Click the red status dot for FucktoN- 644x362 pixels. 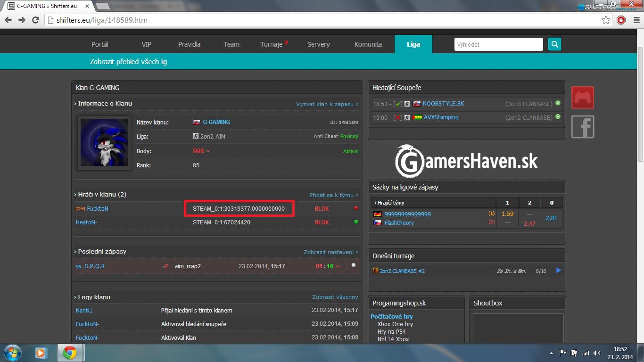356,208
